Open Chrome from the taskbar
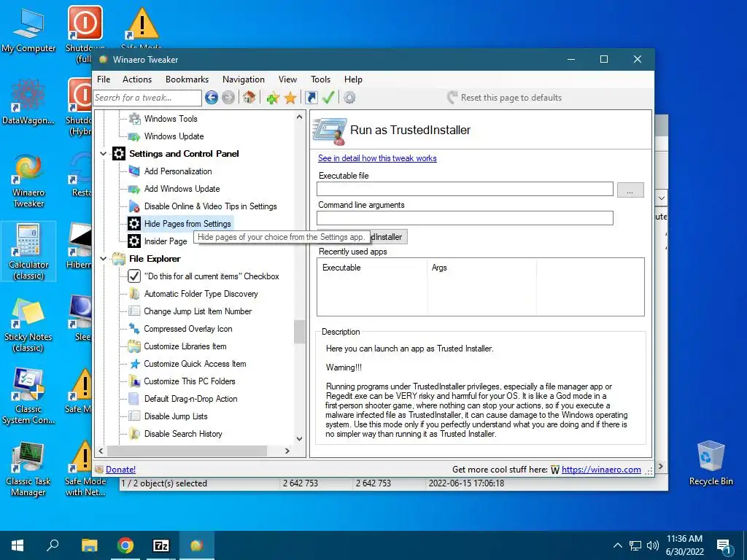 [125, 545]
